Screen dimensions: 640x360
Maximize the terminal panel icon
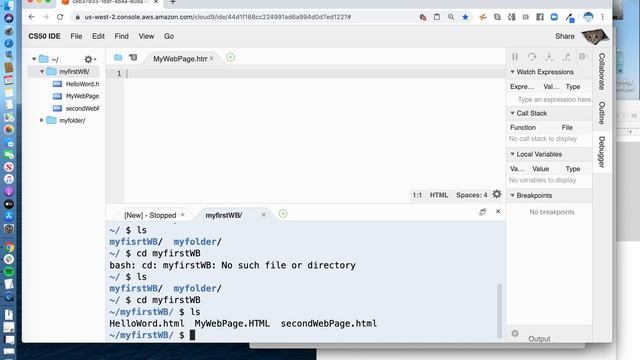tap(483, 211)
